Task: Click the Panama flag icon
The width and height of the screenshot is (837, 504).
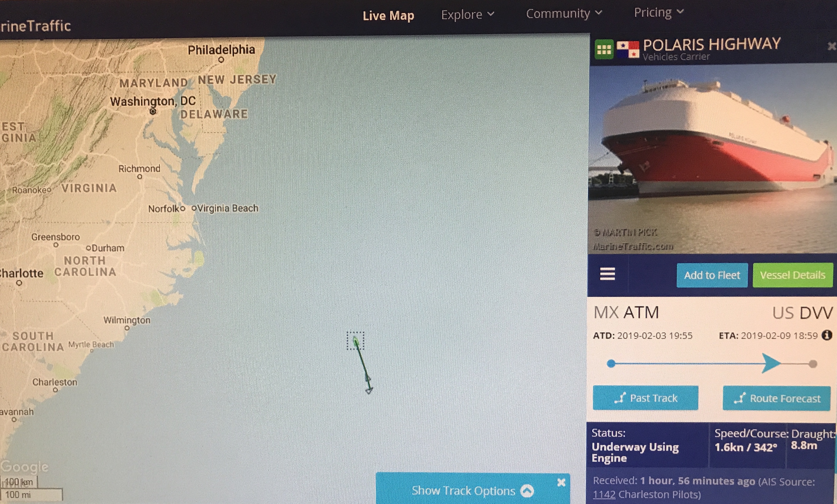Action: 627,50
